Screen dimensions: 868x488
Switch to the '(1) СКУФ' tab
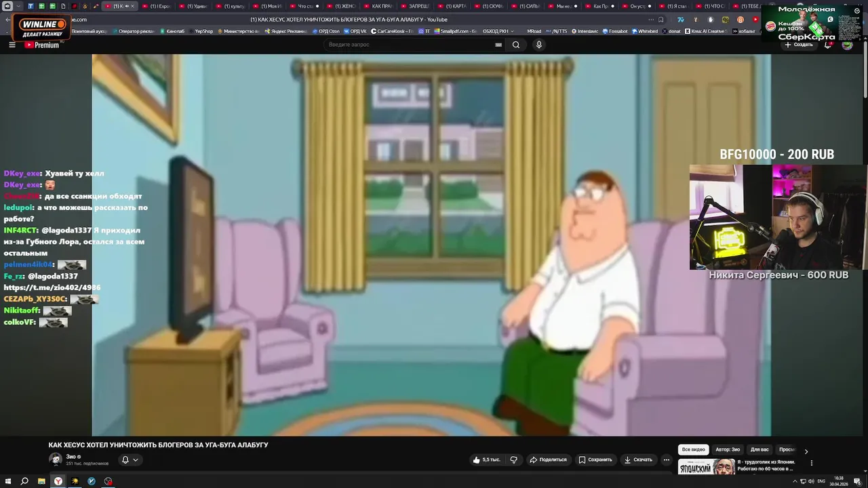490,6
